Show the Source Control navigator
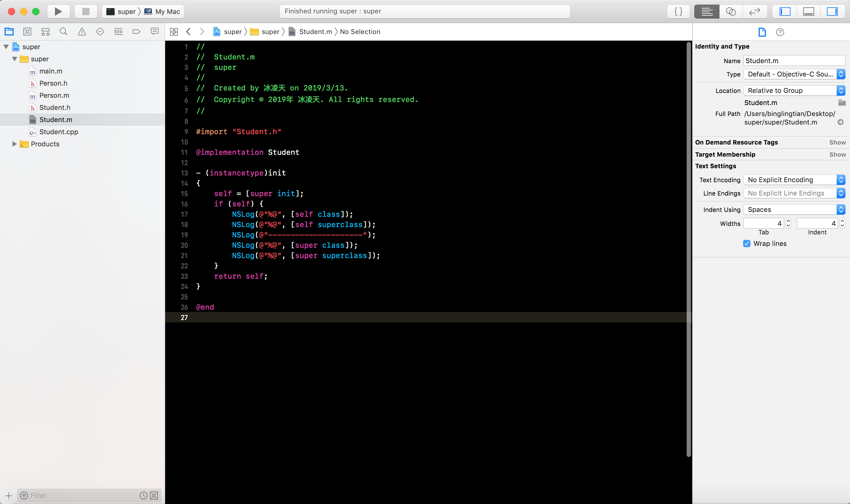 point(27,32)
